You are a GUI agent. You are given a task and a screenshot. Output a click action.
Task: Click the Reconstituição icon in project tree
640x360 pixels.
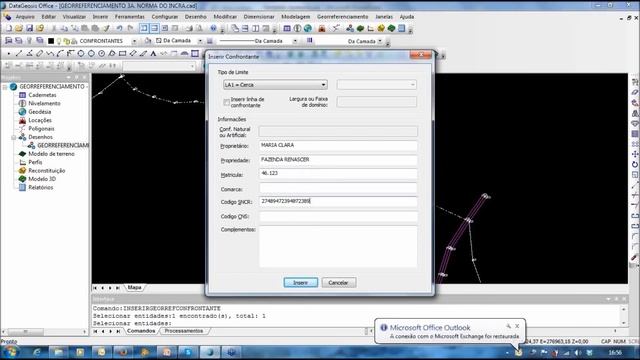[22, 171]
